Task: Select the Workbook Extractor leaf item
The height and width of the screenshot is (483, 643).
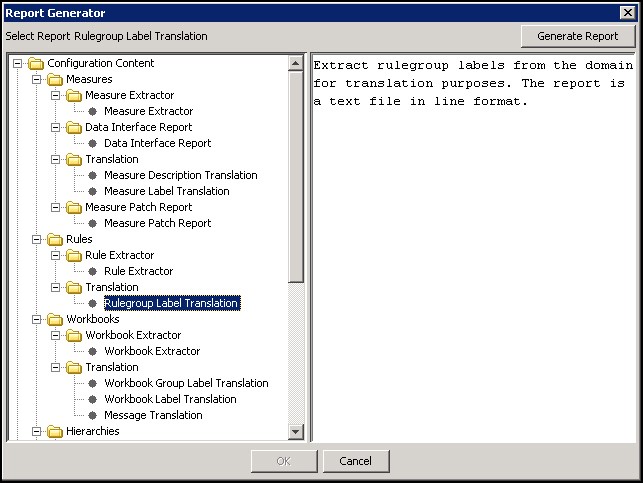Action: (152, 351)
